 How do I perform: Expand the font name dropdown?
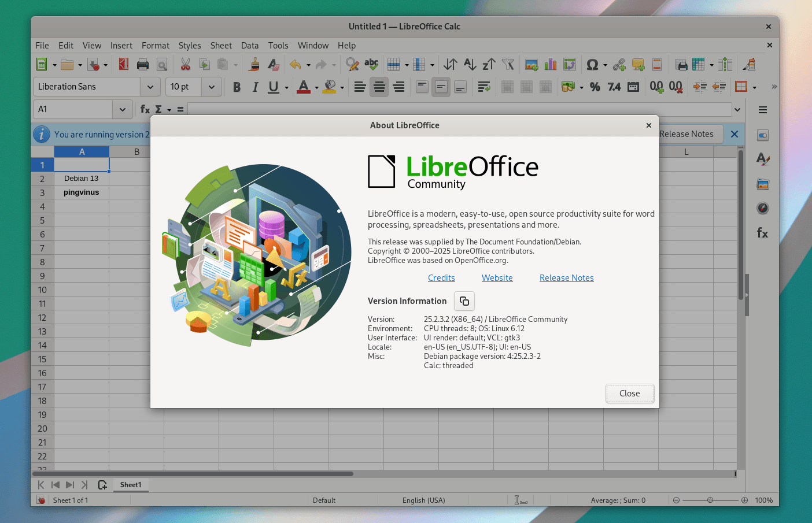point(150,87)
